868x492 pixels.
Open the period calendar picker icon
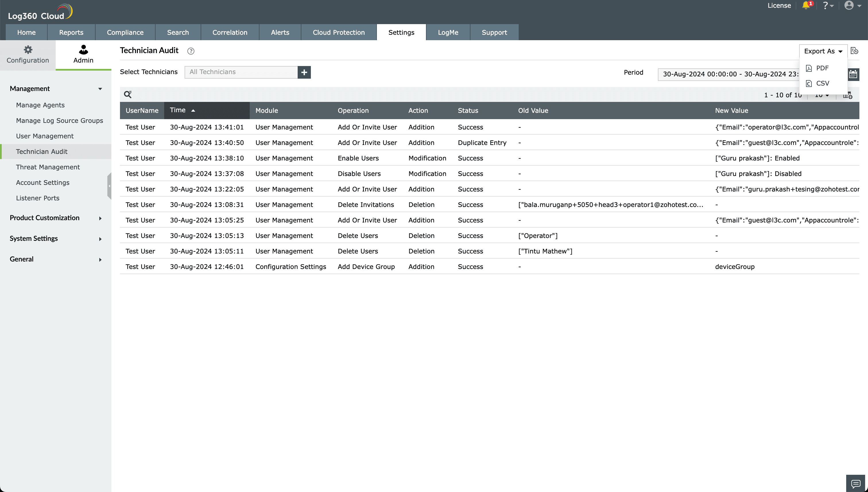853,74
